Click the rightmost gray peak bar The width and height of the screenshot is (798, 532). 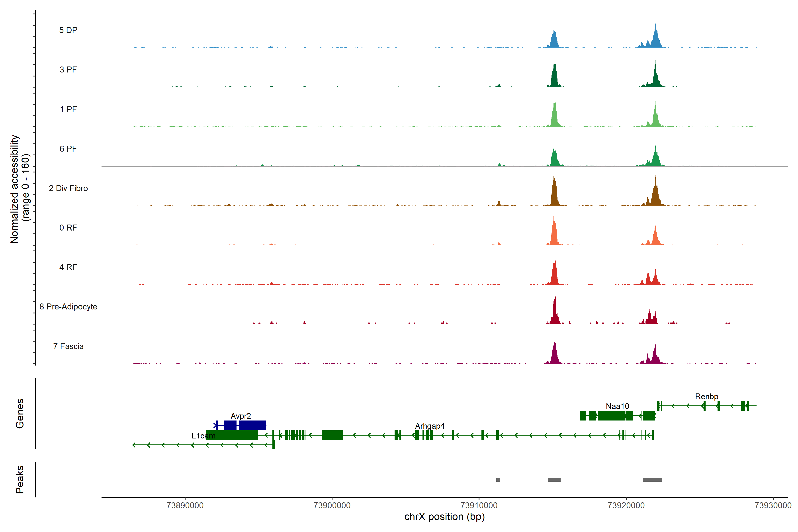[652, 480]
